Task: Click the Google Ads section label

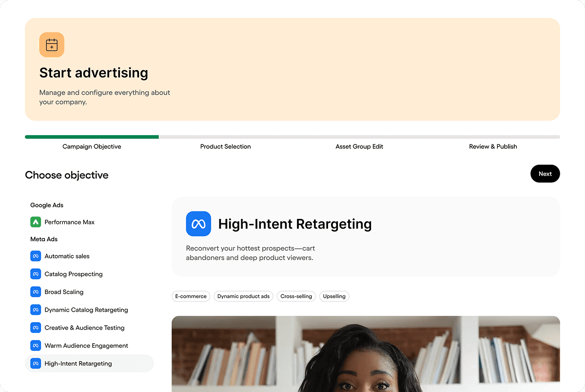Action: click(x=47, y=205)
